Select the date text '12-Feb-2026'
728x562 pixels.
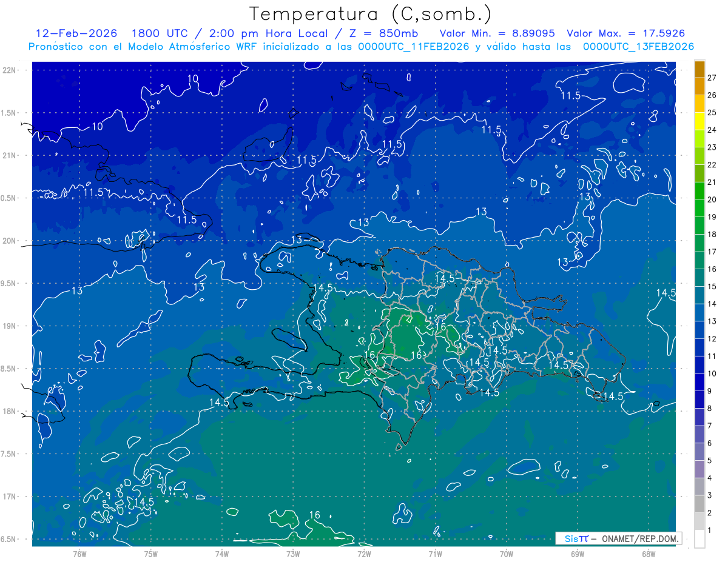[76, 34]
